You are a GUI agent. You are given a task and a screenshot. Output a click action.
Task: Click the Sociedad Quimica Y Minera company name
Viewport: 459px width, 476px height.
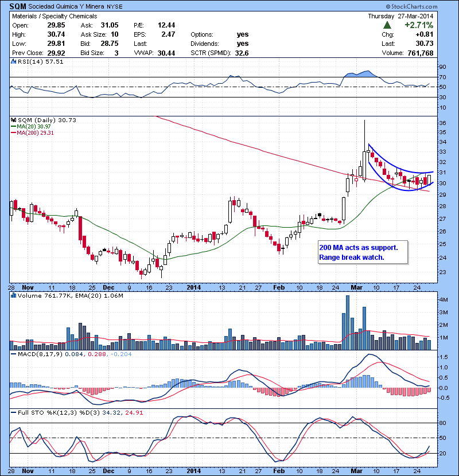(x=66, y=6)
